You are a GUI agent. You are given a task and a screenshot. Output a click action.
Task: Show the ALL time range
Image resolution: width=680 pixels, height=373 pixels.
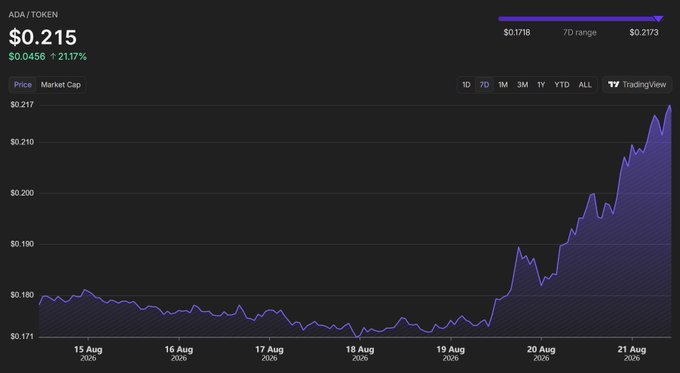tap(585, 85)
